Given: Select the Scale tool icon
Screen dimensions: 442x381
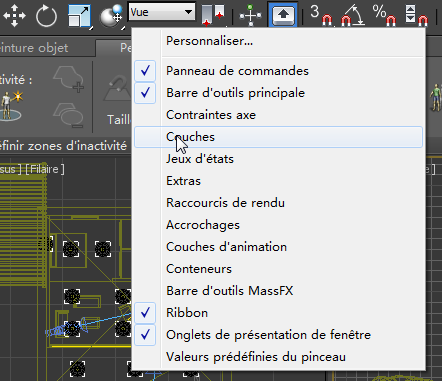Looking at the screenshot, I should (79, 16).
